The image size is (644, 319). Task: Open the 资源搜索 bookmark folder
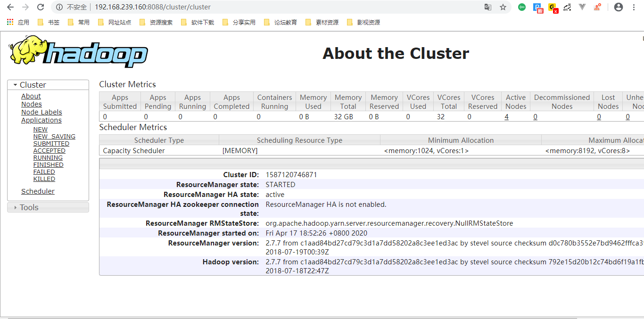(156, 22)
